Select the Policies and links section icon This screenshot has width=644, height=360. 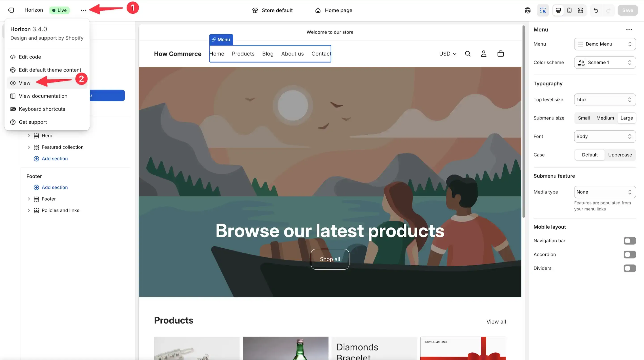[36, 210]
